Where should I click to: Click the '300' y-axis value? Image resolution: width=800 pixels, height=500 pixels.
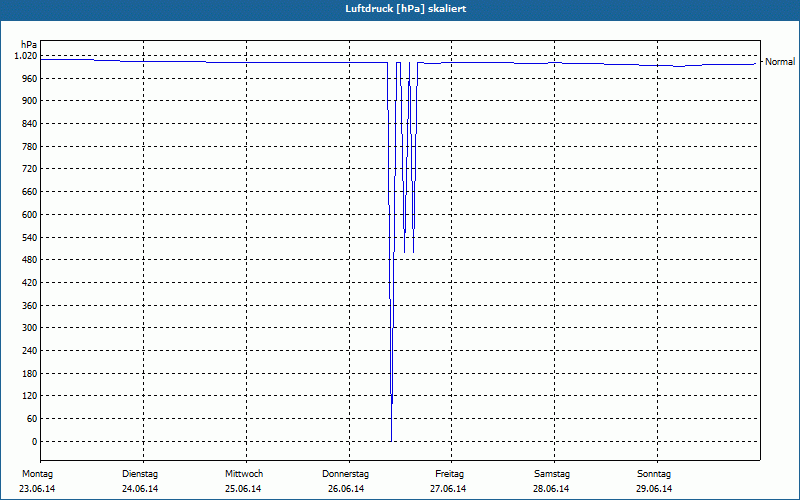pos(31,328)
